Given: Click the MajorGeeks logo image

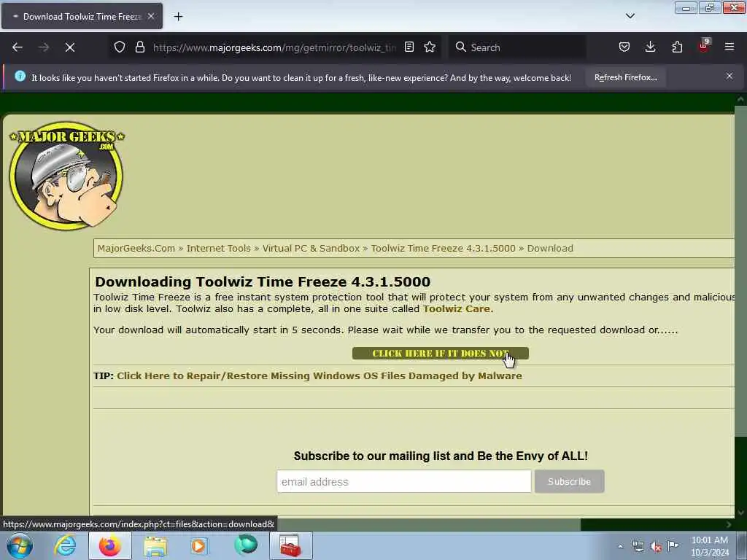Looking at the screenshot, I should click(x=66, y=175).
